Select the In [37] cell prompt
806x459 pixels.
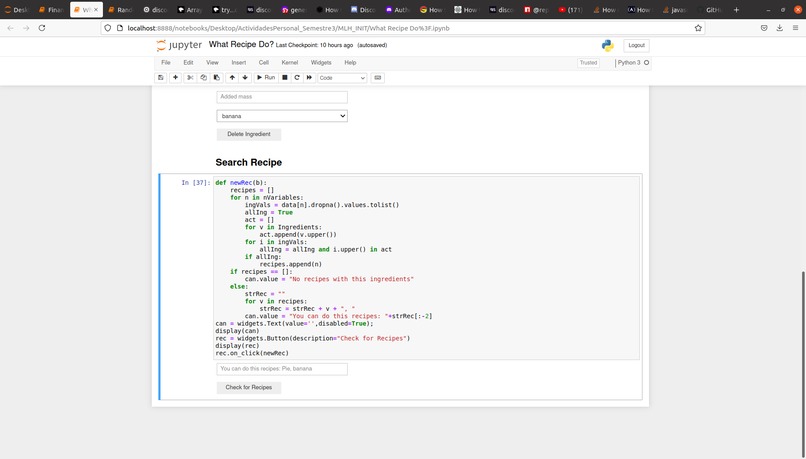pos(195,182)
